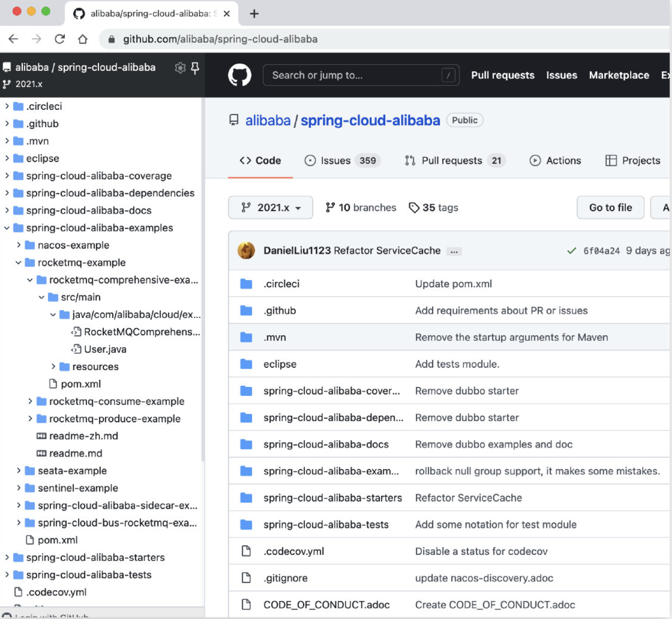Open Marketplace in top navigation
The height and width of the screenshot is (619, 672).
[619, 75]
